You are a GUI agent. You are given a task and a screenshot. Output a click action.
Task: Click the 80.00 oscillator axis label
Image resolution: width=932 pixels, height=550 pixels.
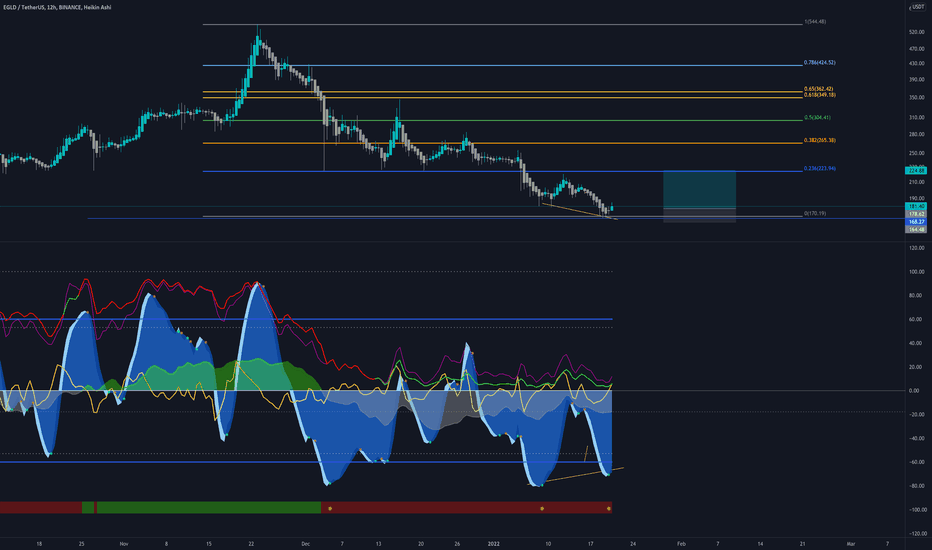pos(917,296)
